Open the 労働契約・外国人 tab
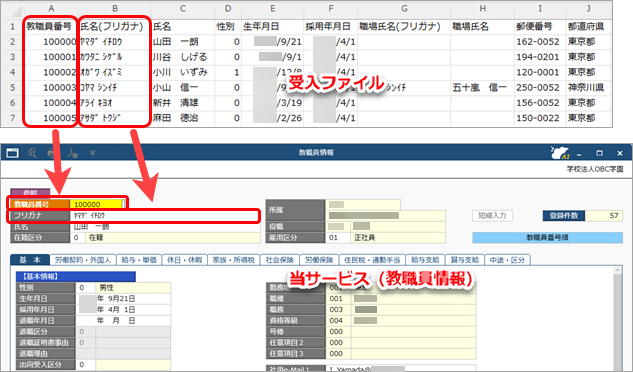 (x=83, y=260)
